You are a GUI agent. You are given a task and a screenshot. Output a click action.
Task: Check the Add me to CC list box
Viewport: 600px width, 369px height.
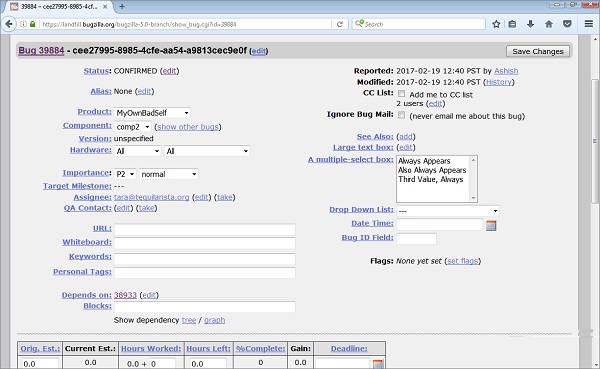coord(401,94)
